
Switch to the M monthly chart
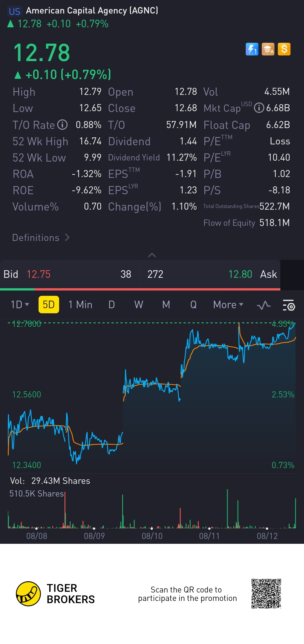pyautogui.click(x=166, y=305)
